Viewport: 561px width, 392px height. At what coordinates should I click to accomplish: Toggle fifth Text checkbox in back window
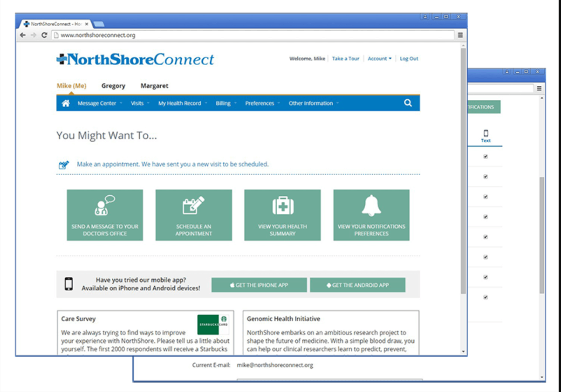pos(486,237)
